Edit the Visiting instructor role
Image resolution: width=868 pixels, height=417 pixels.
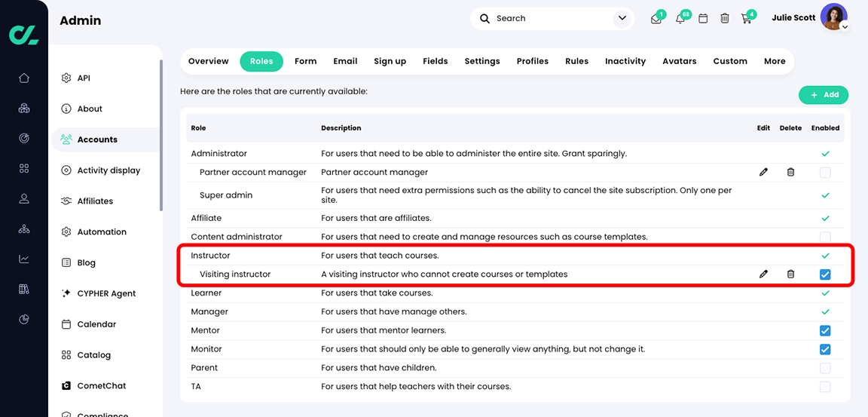[x=763, y=274]
